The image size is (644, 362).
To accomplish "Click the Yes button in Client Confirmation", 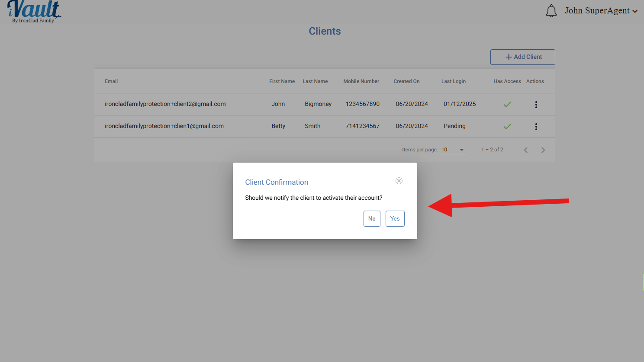I will (x=395, y=218).
